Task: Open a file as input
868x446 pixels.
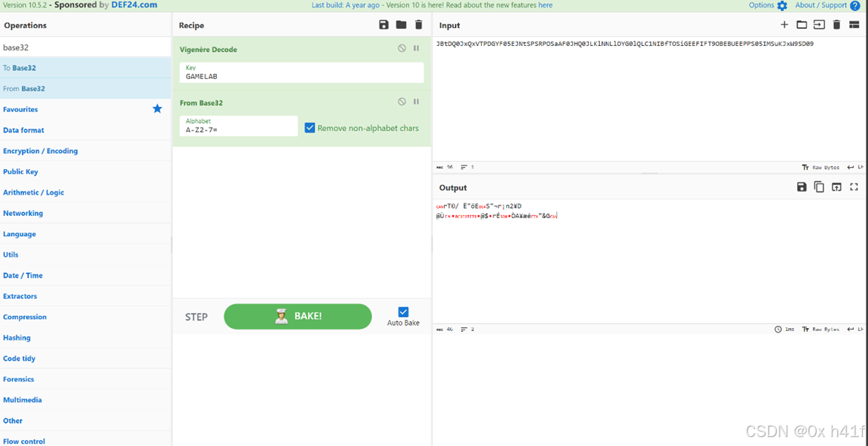Action: (x=819, y=24)
